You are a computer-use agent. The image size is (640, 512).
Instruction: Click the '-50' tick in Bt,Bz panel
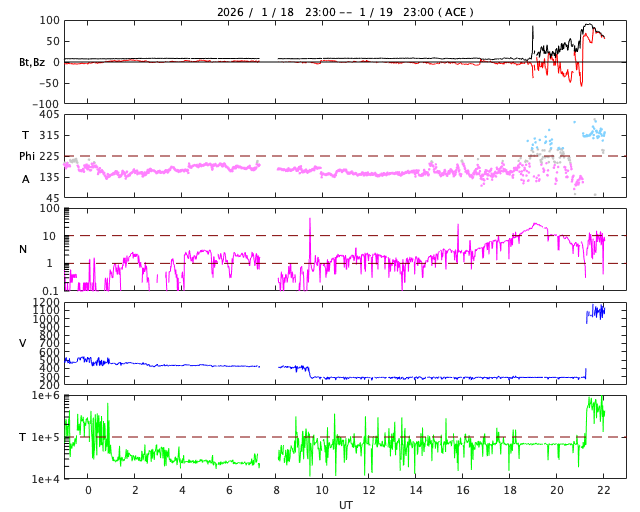(x=49, y=83)
